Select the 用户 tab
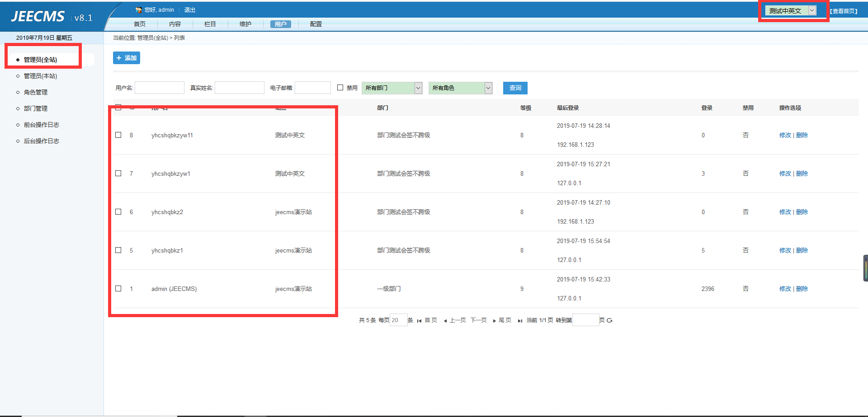The width and height of the screenshot is (868, 417). (281, 24)
